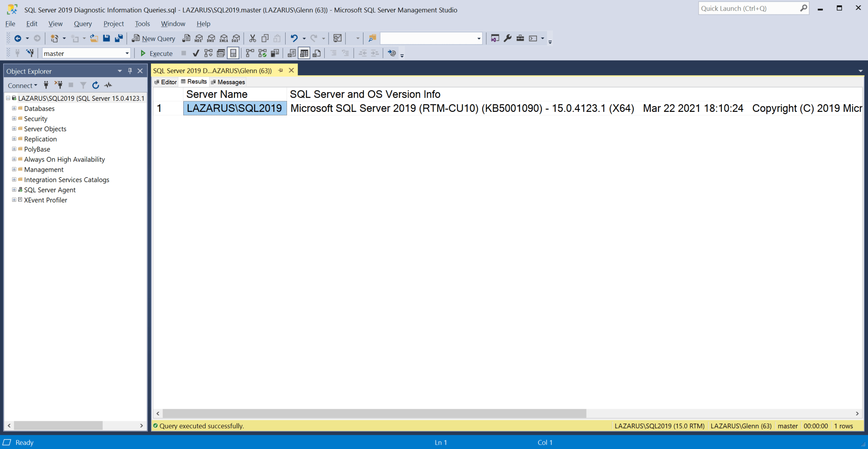Image resolution: width=868 pixels, height=449 pixels.
Task: Click the Save icon in the toolbar
Action: tap(106, 38)
